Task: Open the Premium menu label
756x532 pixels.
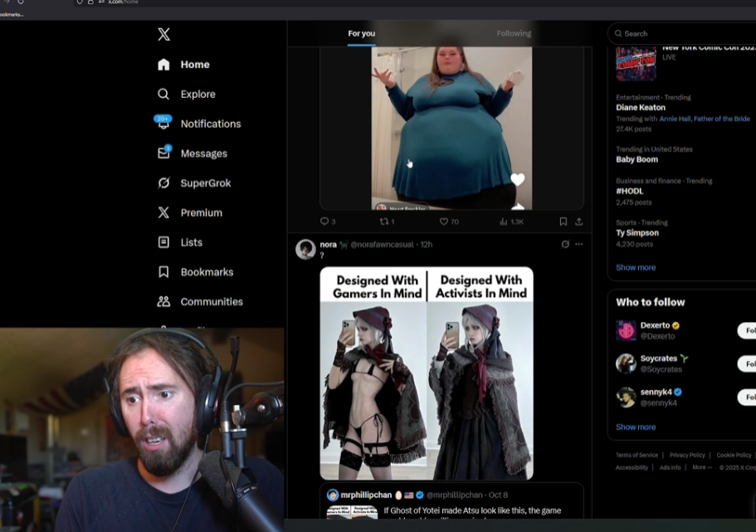Action: 202,212
